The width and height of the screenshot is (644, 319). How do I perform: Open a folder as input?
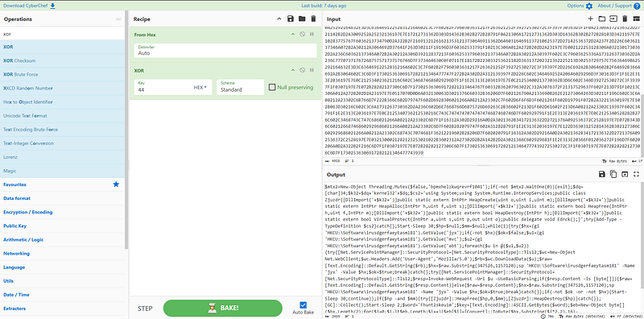602,19
